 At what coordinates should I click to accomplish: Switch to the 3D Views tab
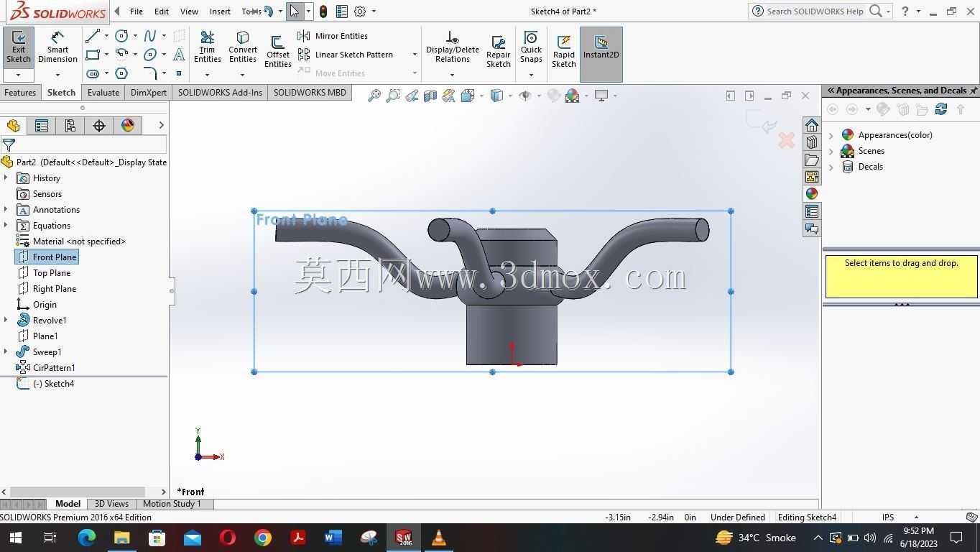click(111, 504)
